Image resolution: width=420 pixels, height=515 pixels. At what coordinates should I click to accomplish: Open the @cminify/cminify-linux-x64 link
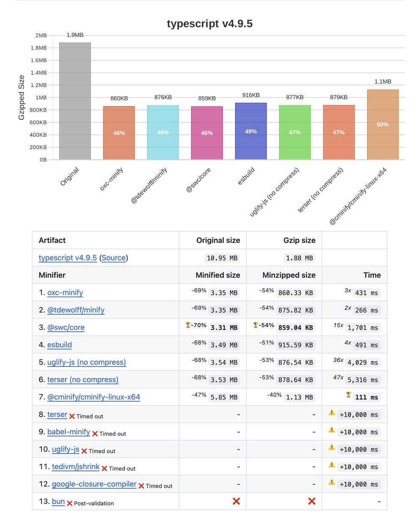(95, 397)
